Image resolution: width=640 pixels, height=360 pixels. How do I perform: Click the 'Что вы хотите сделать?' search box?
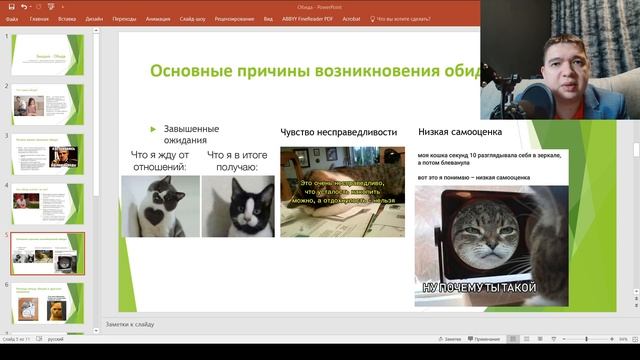[403, 19]
